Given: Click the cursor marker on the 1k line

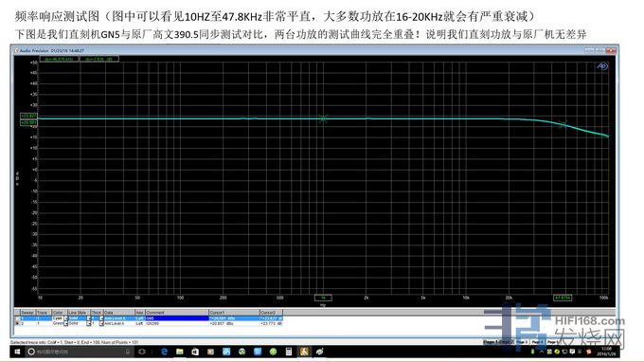Looking at the screenshot, I should 323,118.
